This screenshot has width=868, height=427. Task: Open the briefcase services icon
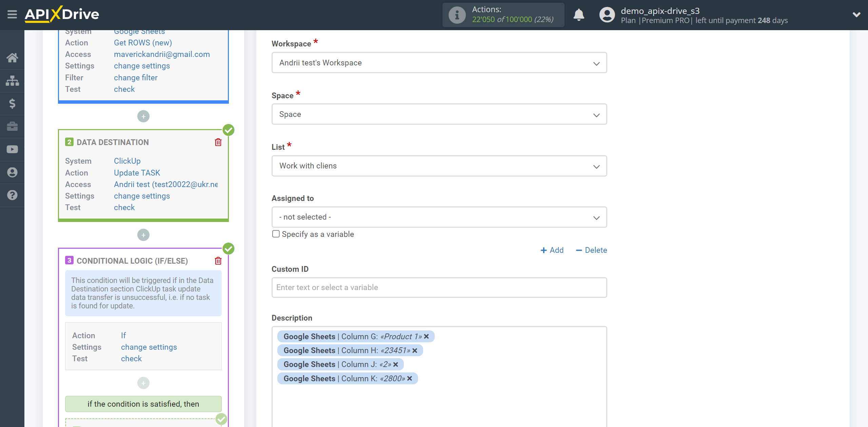click(x=12, y=126)
